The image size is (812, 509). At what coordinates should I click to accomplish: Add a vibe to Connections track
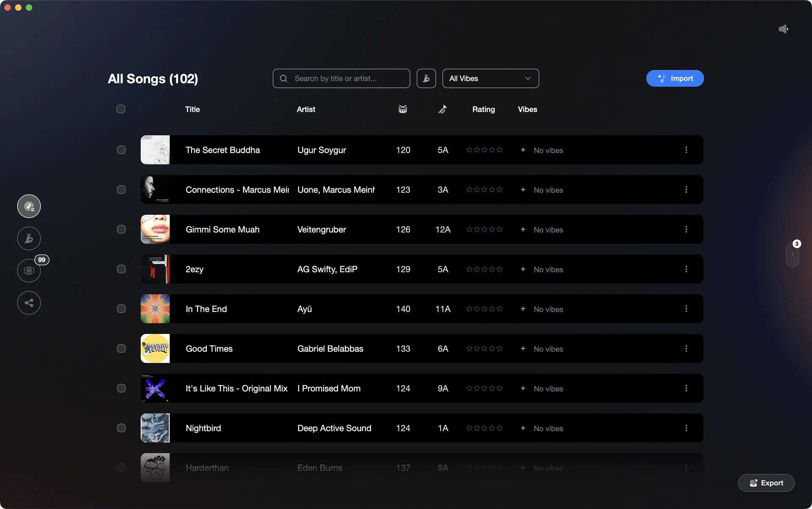click(x=523, y=189)
